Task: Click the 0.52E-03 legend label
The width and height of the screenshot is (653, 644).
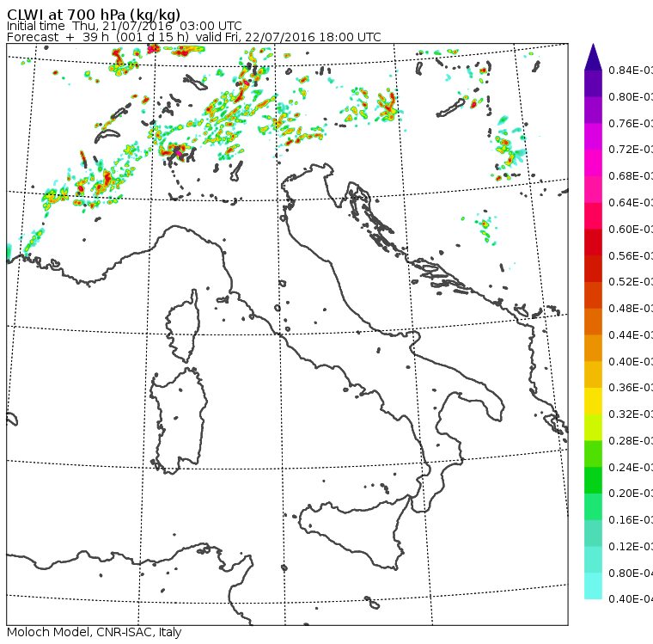Action: (631, 282)
